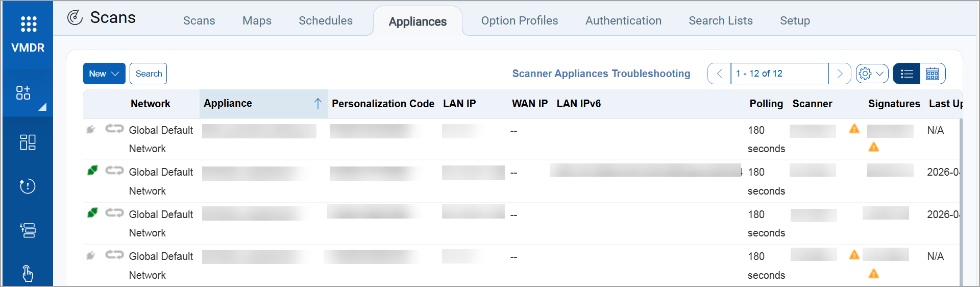Click second row link chain icon
The height and width of the screenshot is (287, 980).
114,171
